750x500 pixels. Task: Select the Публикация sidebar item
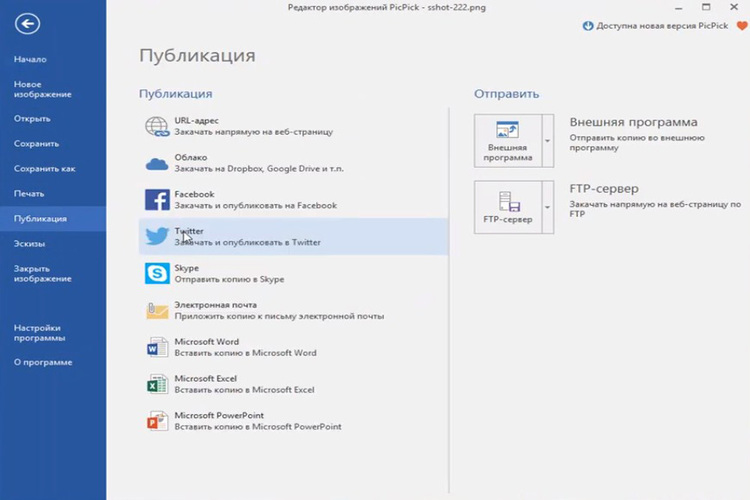[x=53, y=219]
